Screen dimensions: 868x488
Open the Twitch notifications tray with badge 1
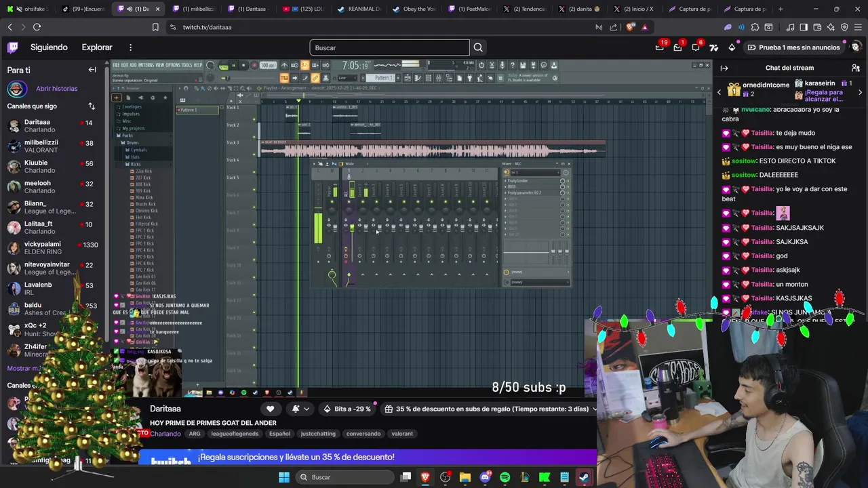pyautogui.click(x=677, y=47)
